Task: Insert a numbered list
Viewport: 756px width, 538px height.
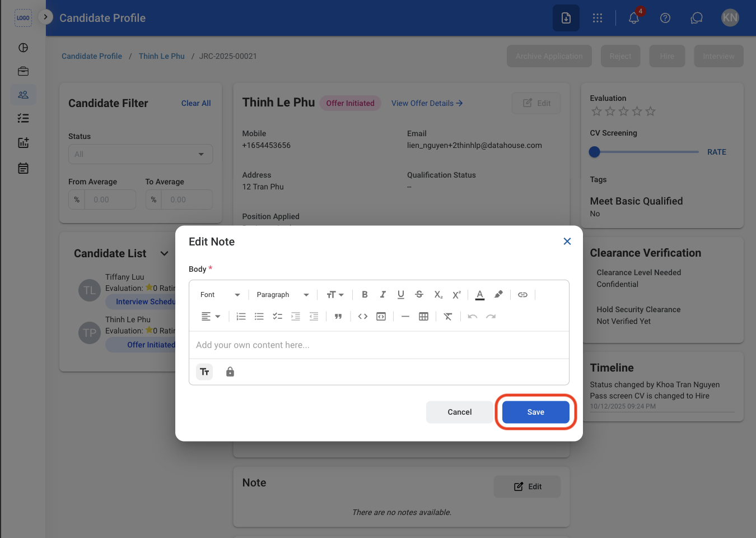Action: click(x=241, y=317)
